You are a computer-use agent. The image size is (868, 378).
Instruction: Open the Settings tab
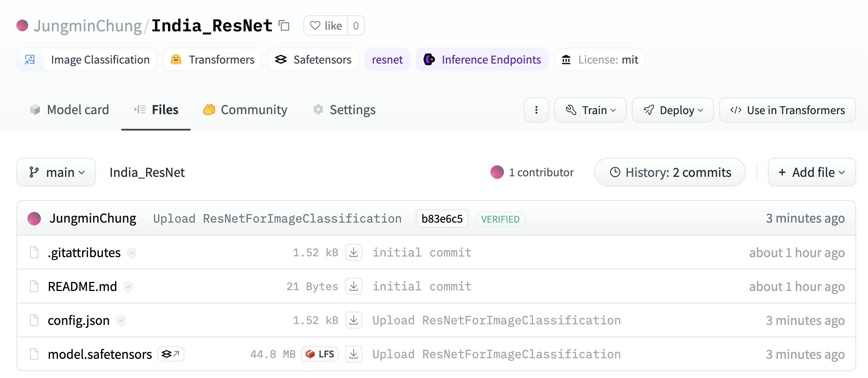344,110
